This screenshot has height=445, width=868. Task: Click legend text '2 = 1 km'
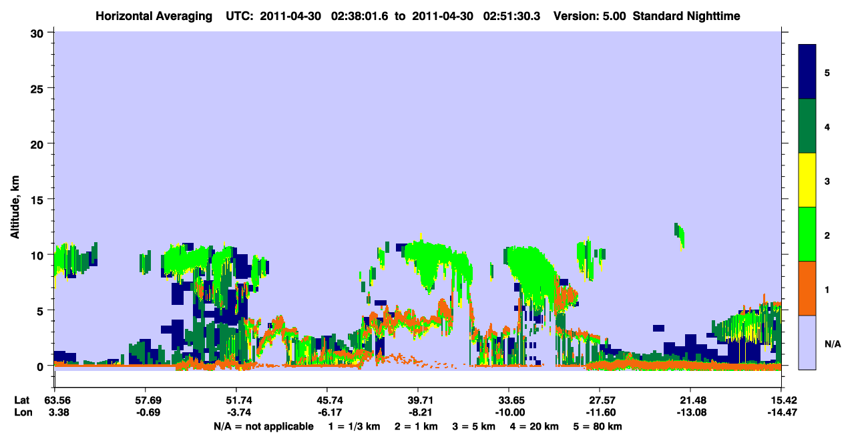pos(416,426)
